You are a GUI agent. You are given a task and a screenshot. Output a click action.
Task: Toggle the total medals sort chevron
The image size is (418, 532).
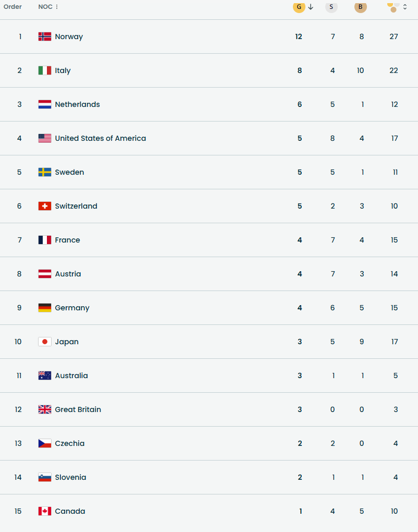(405, 7)
